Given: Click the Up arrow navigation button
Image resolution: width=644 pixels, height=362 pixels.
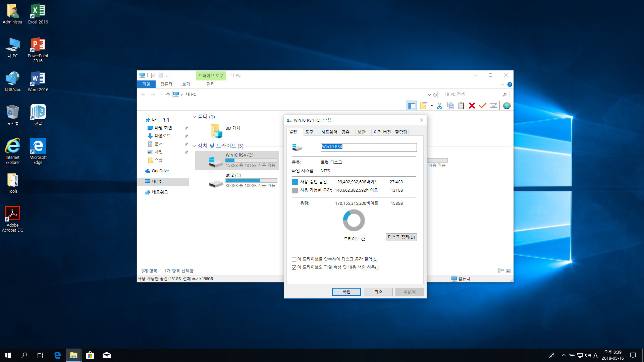Looking at the screenshot, I should pos(168,95).
